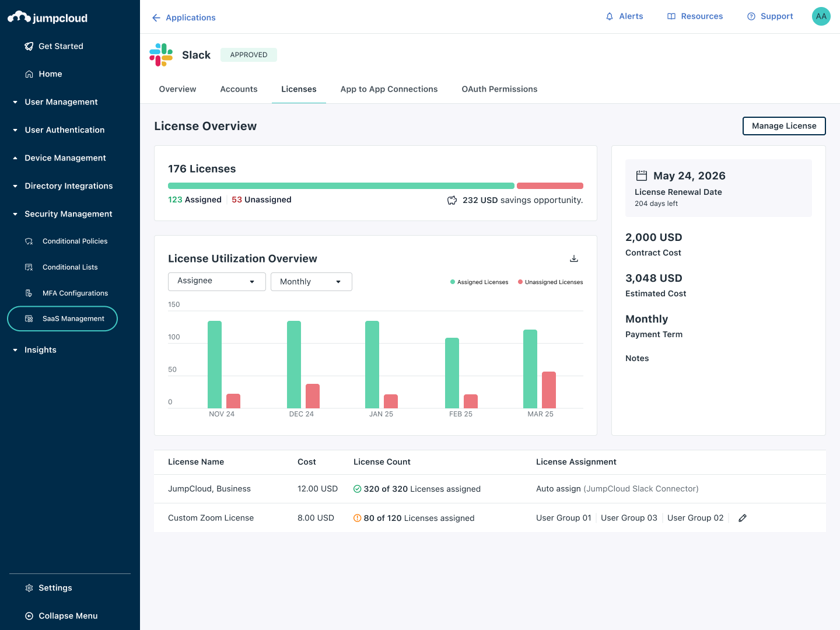Open the JumpCloud Slack Connector link
This screenshot has width=840, height=630.
(x=641, y=488)
